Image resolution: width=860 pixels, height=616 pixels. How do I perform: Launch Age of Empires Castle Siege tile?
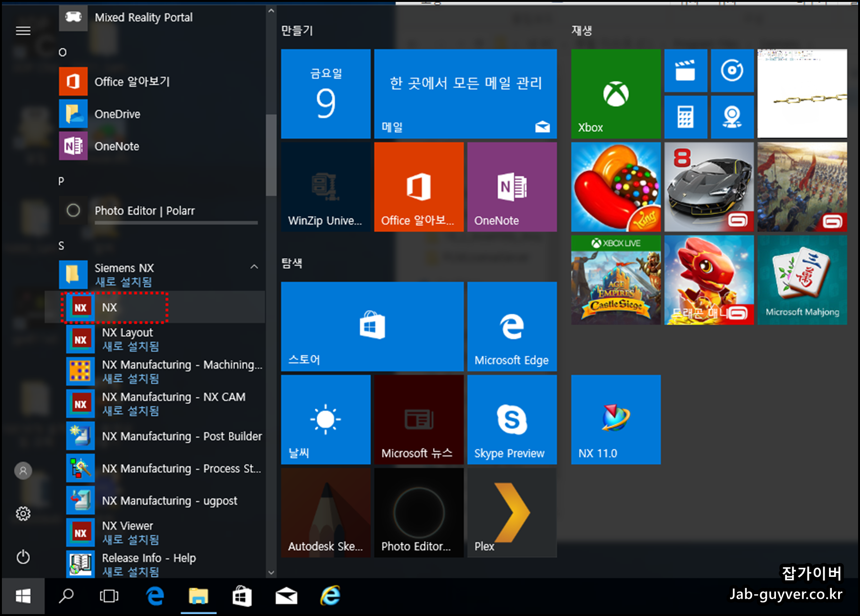[616, 280]
